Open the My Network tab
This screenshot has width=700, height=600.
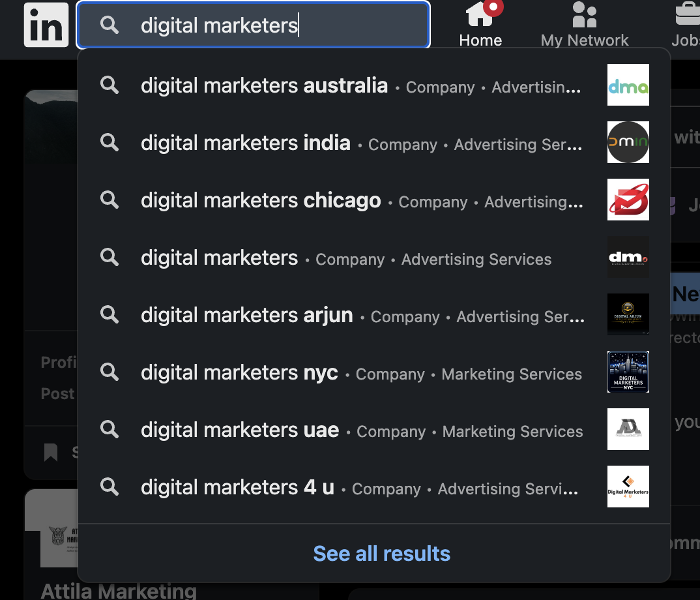click(585, 25)
